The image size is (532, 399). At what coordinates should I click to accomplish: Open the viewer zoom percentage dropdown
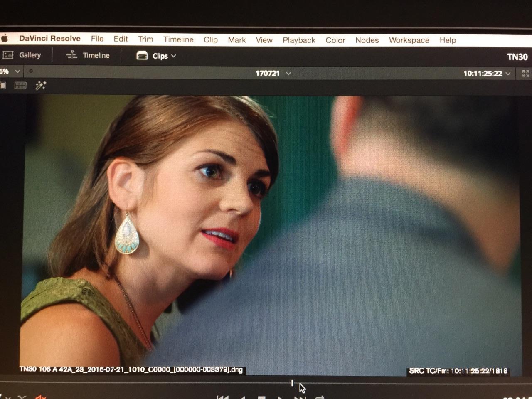pyautogui.click(x=10, y=71)
